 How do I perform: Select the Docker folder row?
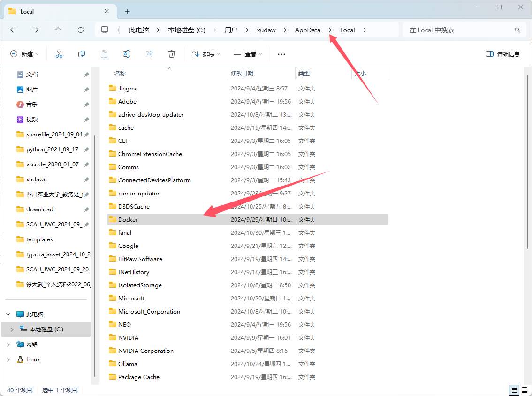(247, 219)
